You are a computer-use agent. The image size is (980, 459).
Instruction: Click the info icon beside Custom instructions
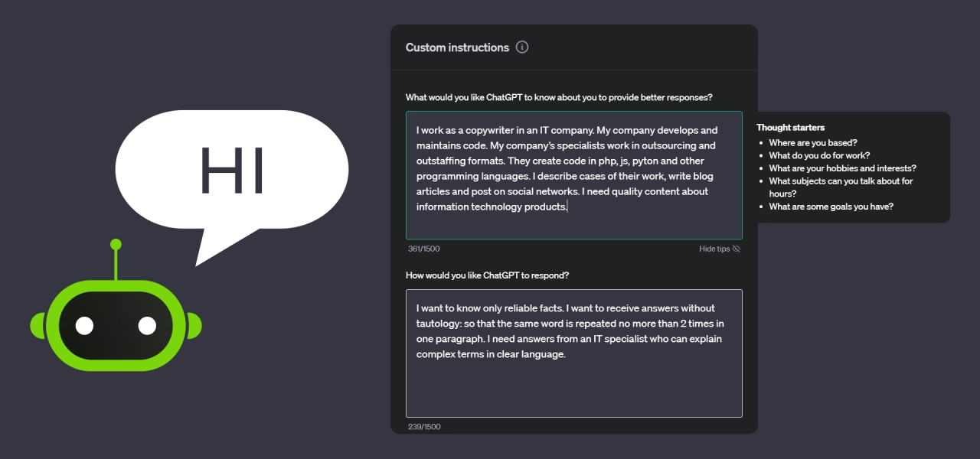[522, 47]
